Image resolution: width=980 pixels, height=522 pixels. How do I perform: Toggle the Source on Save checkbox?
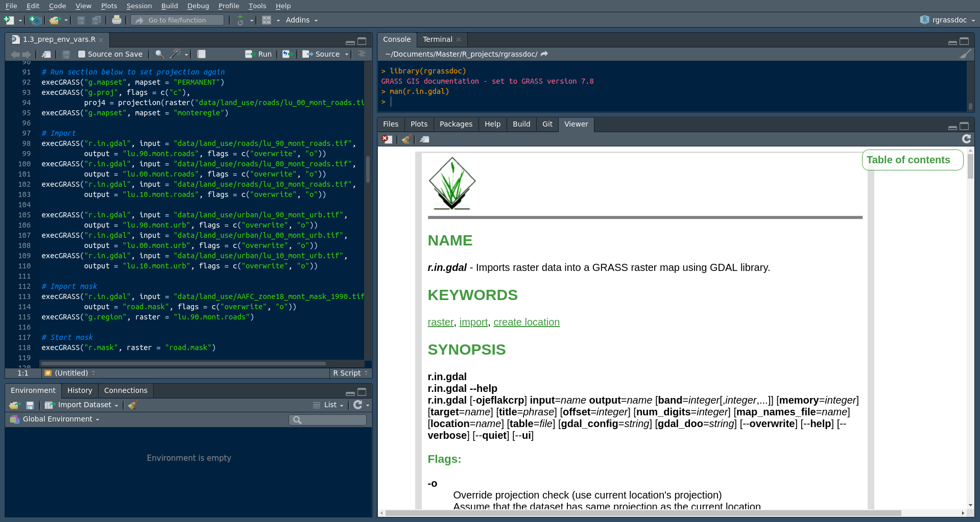(81, 54)
